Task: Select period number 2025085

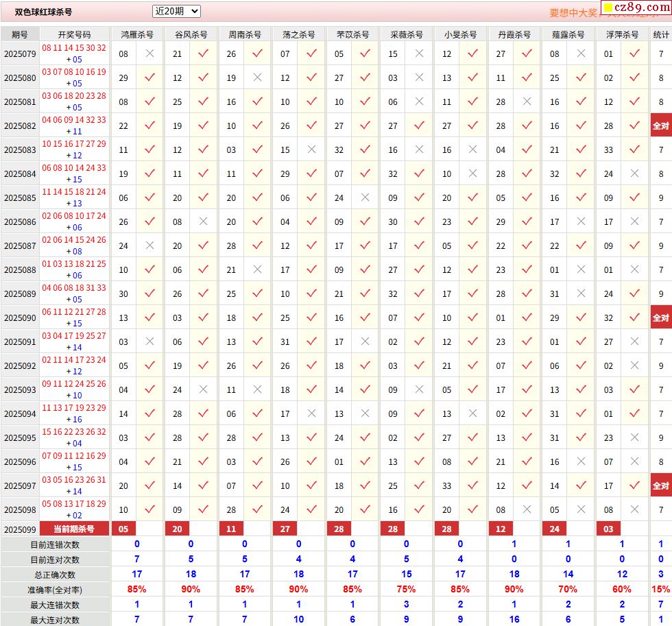Action: (x=20, y=198)
